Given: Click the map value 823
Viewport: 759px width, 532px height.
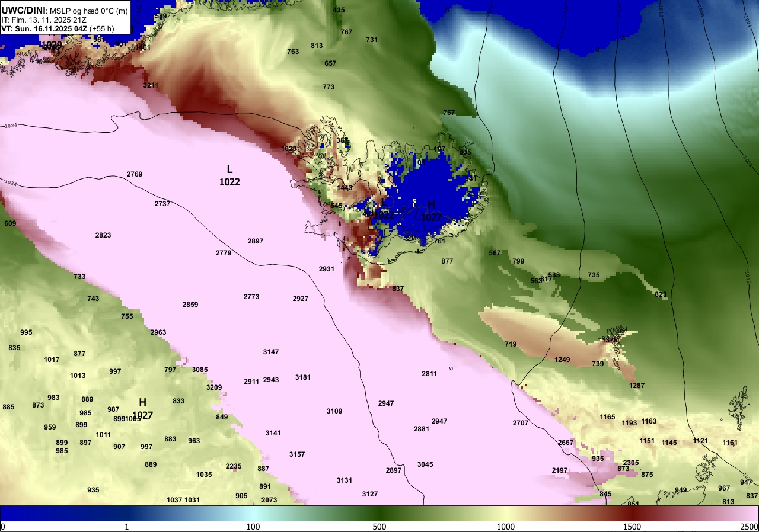Looking at the screenshot, I should (x=661, y=294).
